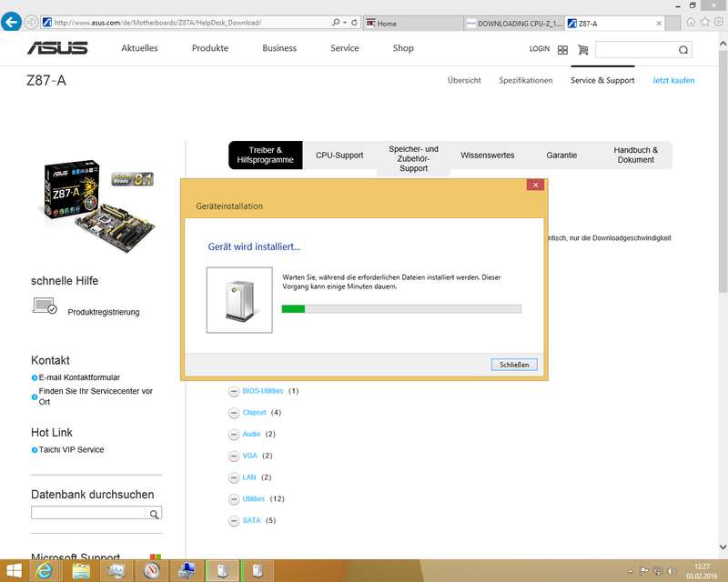The width and height of the screenshot is (728, 582).
Task: Click the search magnifier in address bar
Action: click(336, 22)
